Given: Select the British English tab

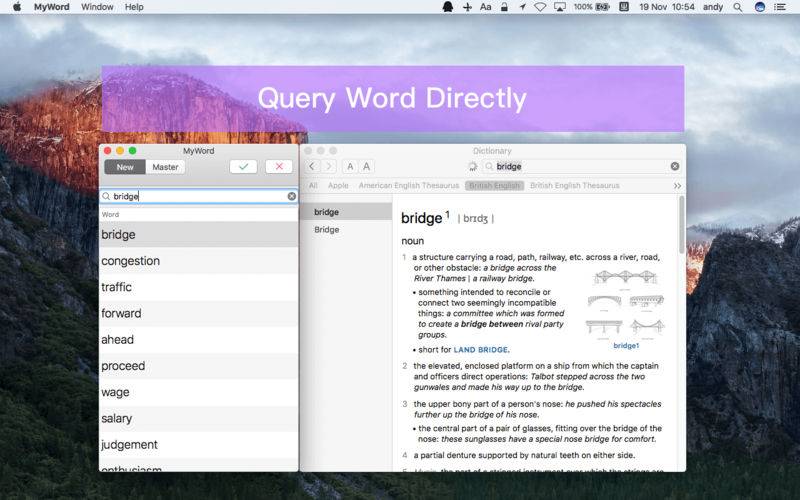Looking at the screenshot, I should (494, 186).
